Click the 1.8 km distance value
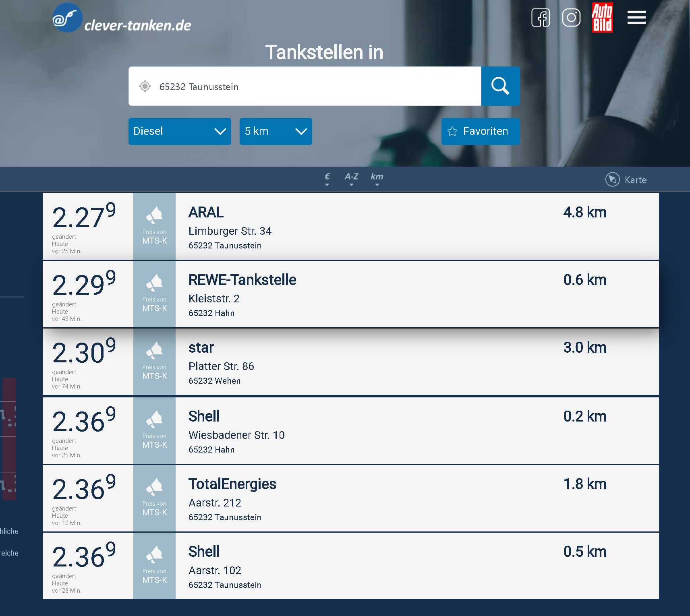The width and height of the screenshot is (690, 616). tap(585, 484)
